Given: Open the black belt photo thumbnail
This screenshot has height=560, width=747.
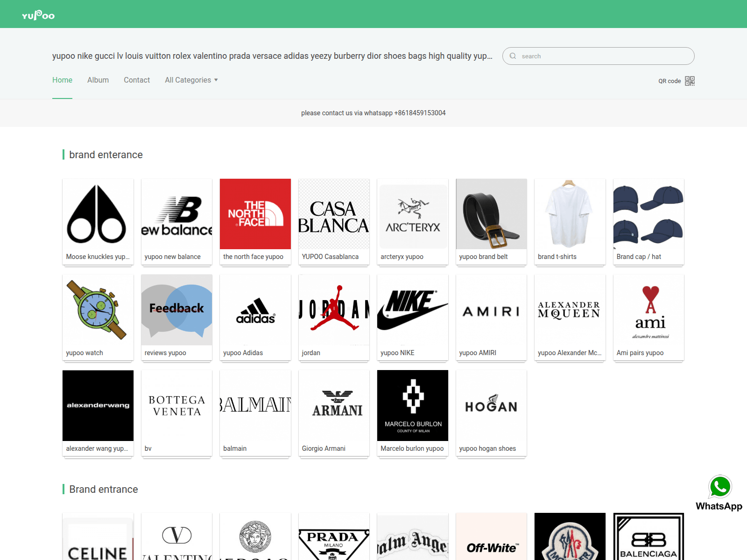Looking at the screenshot, I should [491, 214].
